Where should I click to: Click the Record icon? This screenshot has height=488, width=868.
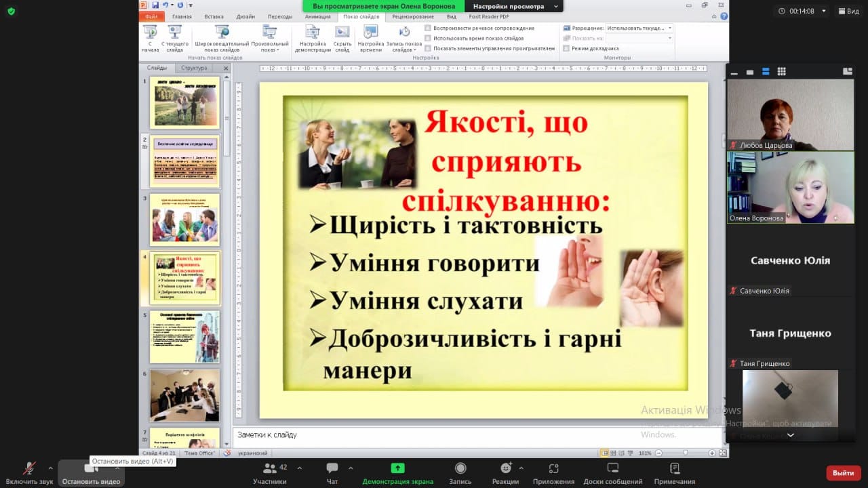coord(460,469)
